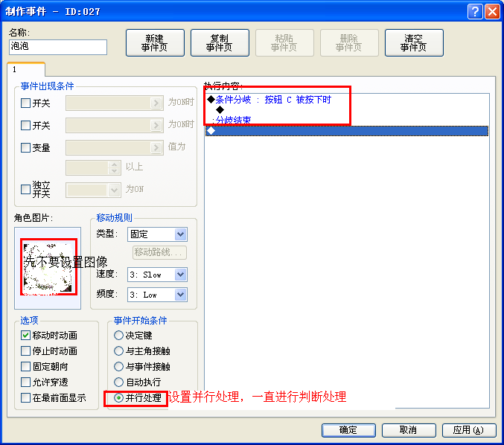
Task: Enable the first 开关 condition checkbox
Action: pyautogui.click(x=25, y=103)
